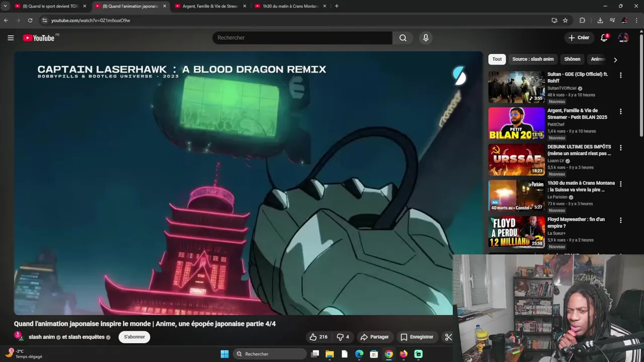Open the Chrome profile avatar
Screen dimensions: 644x362
pyautogui.click(x=624, y=20)
